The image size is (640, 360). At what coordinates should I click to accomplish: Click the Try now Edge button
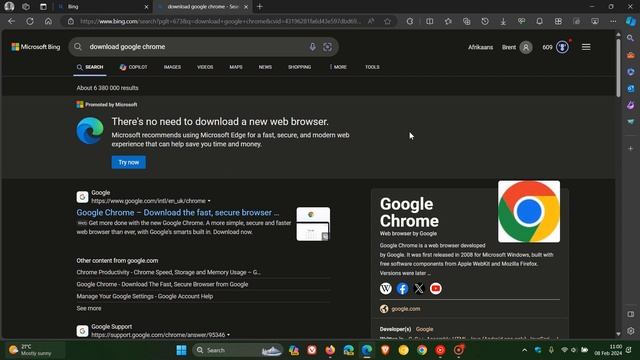(x=129, y=162)
